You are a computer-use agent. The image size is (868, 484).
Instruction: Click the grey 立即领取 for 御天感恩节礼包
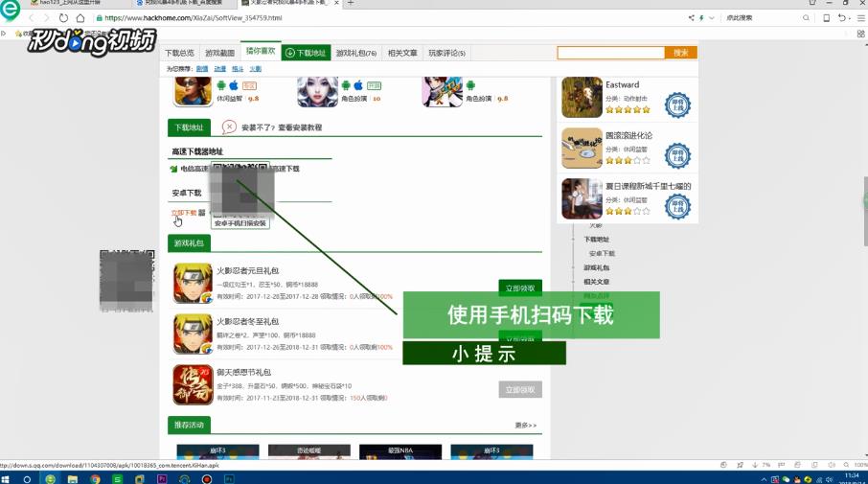520,390
